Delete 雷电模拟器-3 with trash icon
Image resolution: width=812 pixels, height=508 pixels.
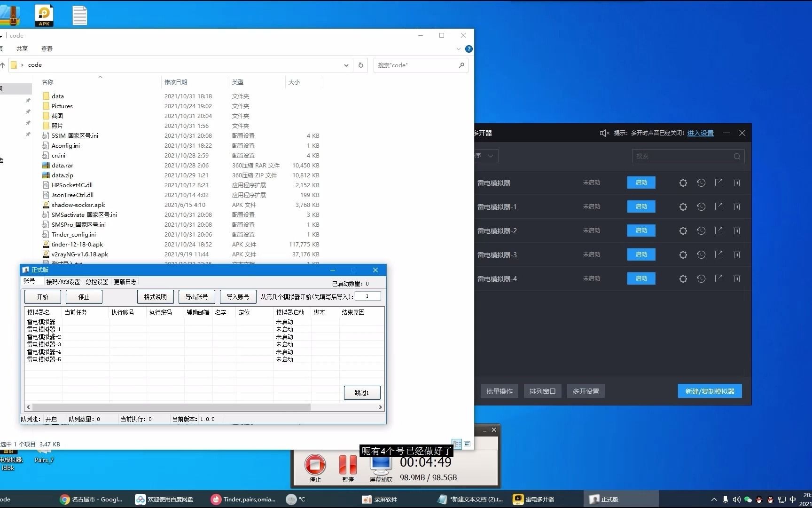(737, 254)
